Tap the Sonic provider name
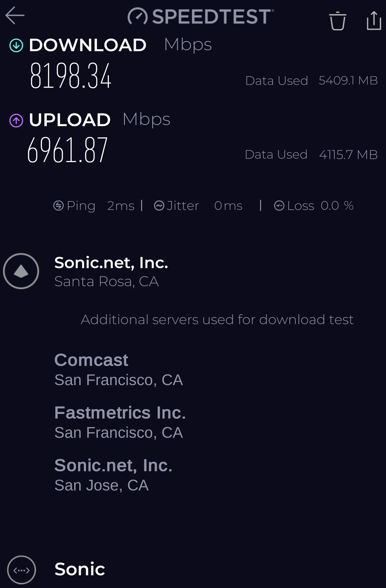The image size is (386, 588). point(80,569)
